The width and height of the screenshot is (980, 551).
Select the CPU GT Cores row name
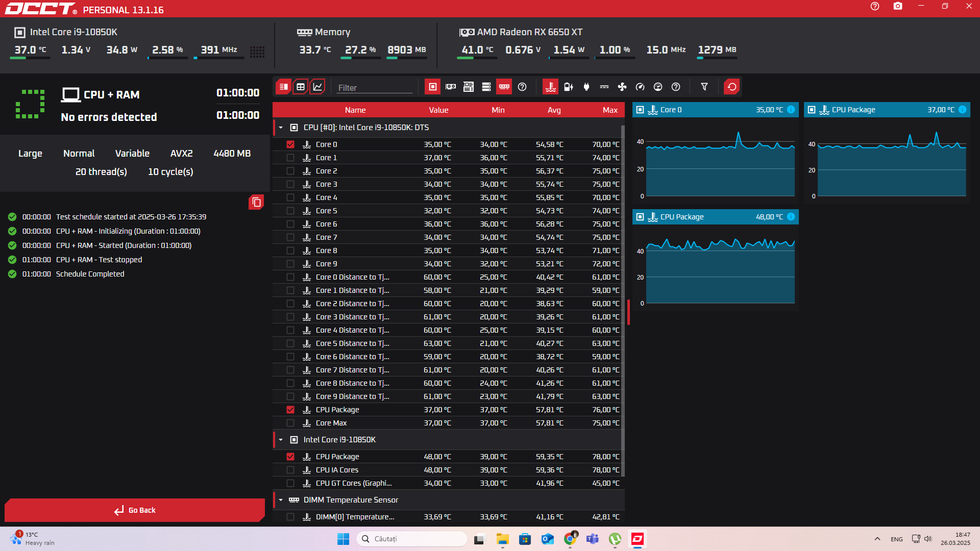[x=354, y=483]
